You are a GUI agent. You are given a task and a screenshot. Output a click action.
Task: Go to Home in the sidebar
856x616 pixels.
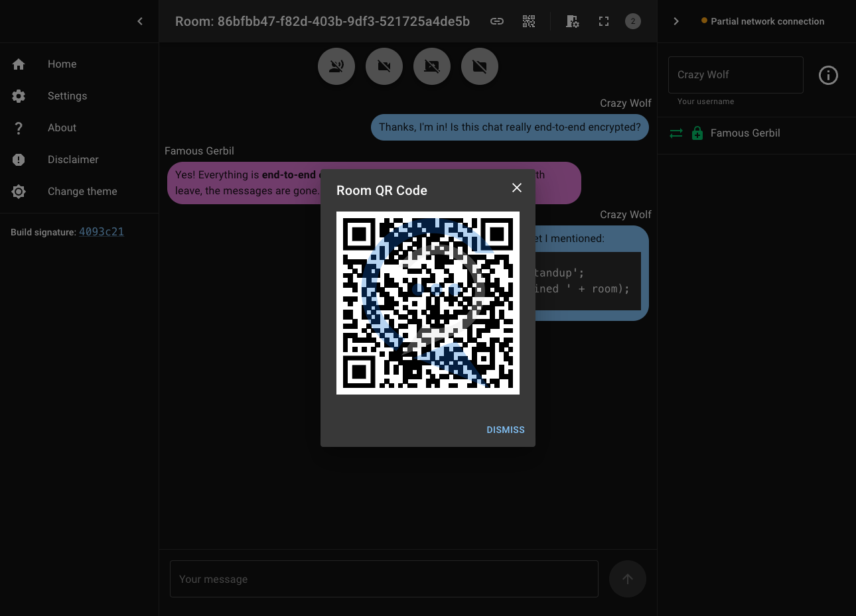pyautogui.click(x=79, y=64)
